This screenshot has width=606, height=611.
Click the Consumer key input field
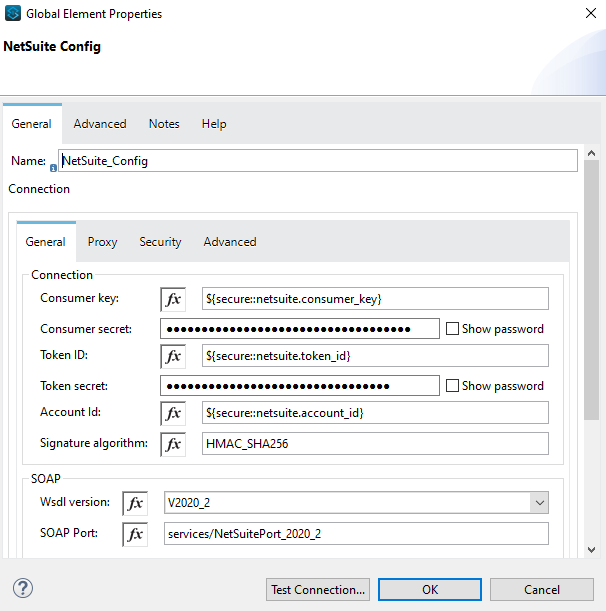click(x=375, y=299)
